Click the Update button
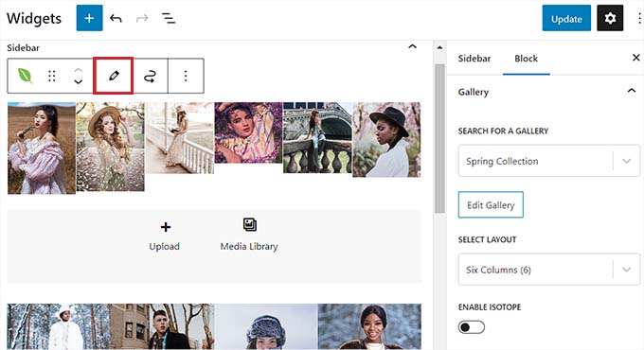 pos(566,18)
